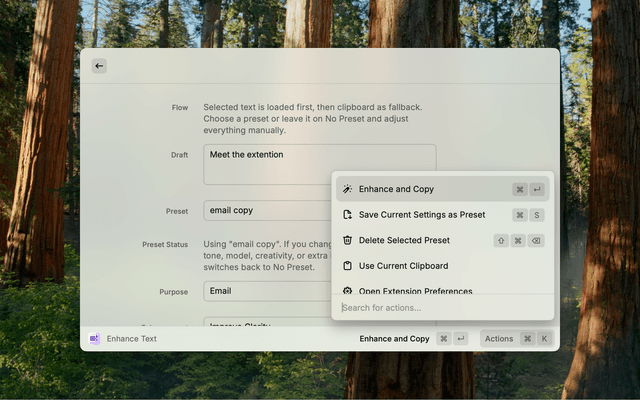Open the Purpose dropdown set to Email
The image size is (640, 400).
click(267, 291)
